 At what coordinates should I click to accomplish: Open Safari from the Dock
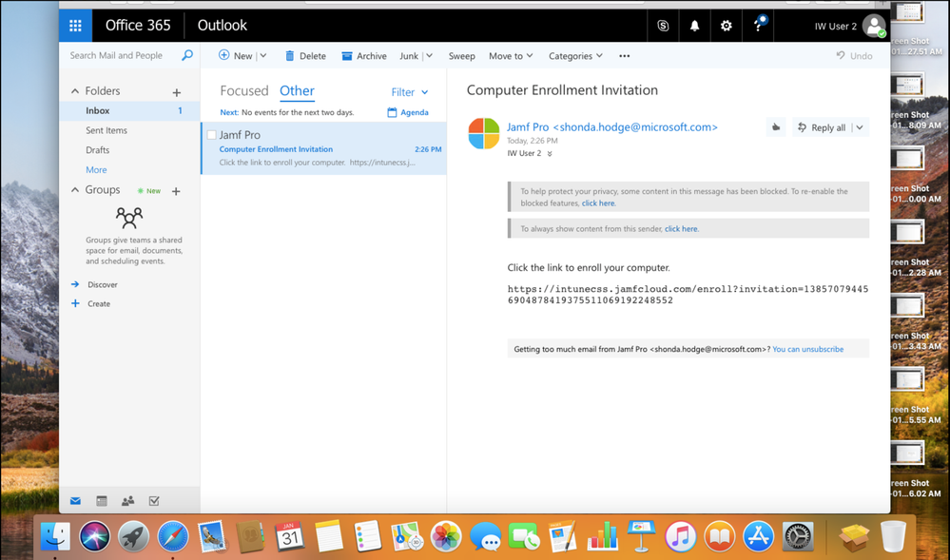pyautogui.click(x=173, y=536)
